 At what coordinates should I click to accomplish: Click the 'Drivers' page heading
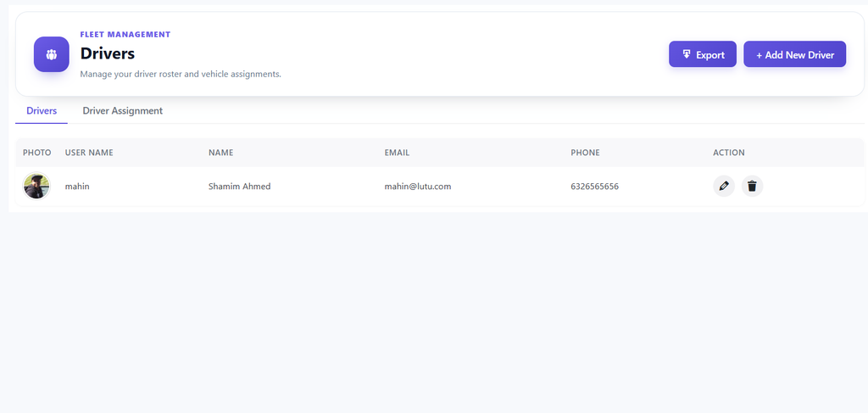[108, 53]
